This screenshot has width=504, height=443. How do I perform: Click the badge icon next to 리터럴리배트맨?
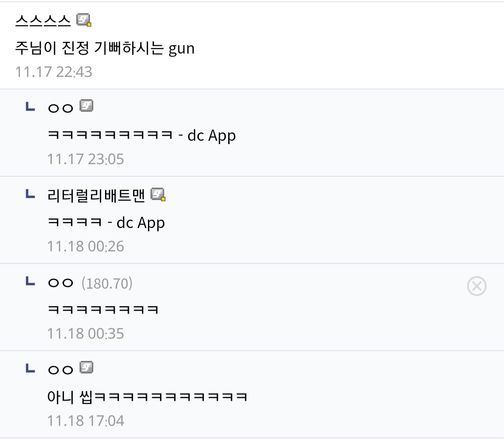pos(159,195)
